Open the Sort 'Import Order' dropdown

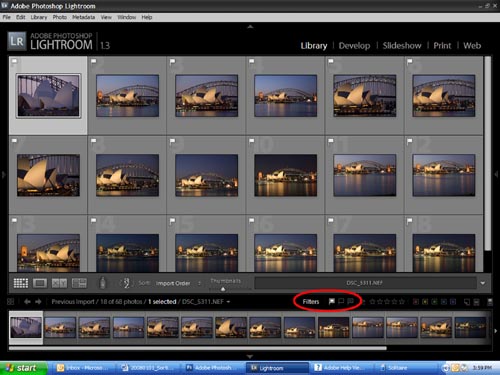click(178, 283)
